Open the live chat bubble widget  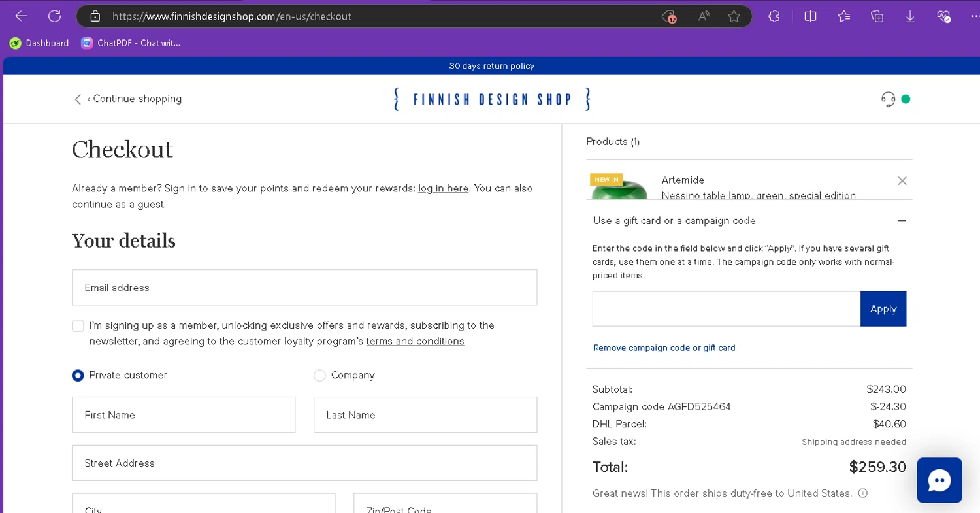coord(939,480)
